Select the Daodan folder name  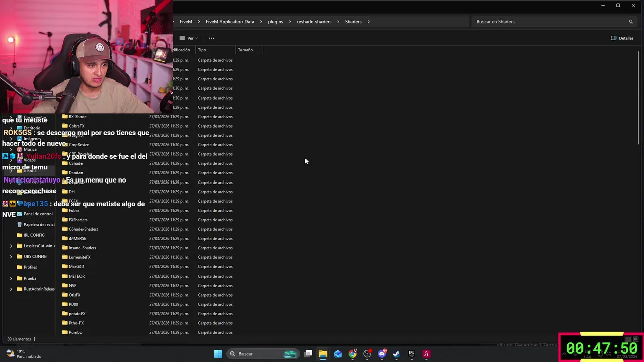coord(76,173)
